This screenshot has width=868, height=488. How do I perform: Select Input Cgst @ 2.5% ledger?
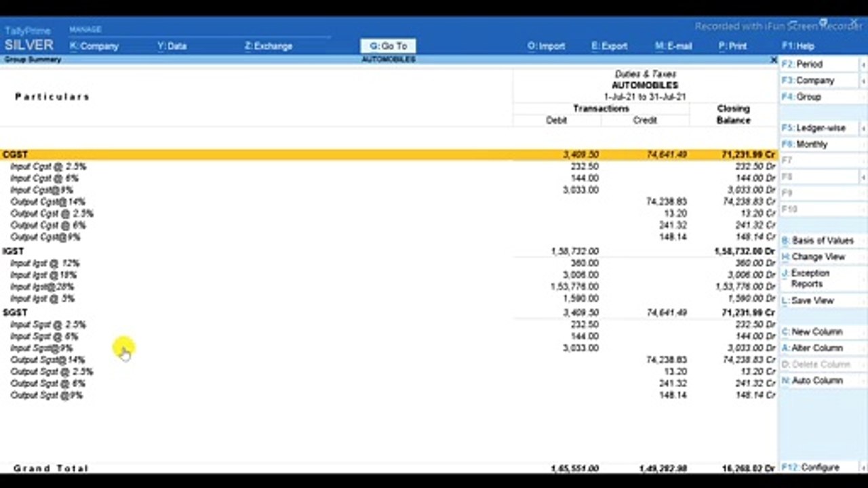pyautogui.click(x=48, y=166)
